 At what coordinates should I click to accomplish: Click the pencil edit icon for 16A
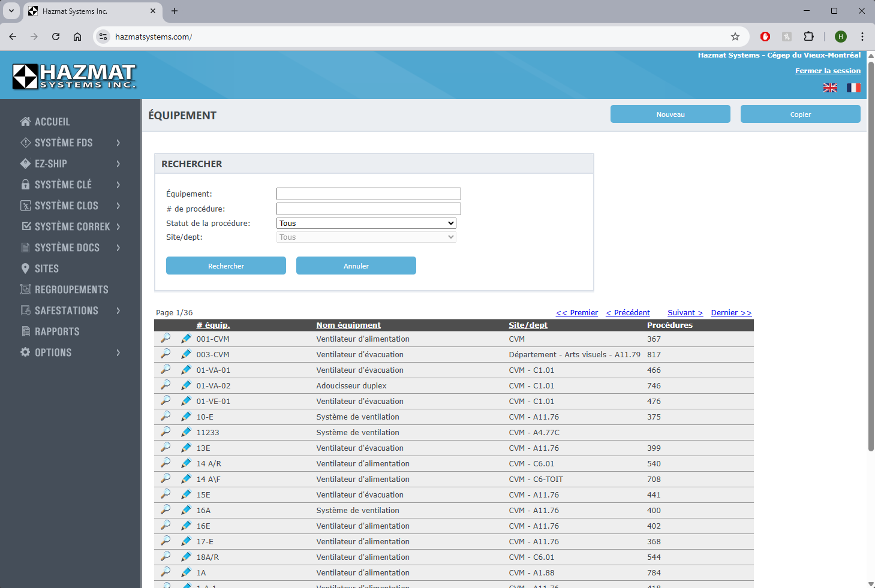point(186,510)
